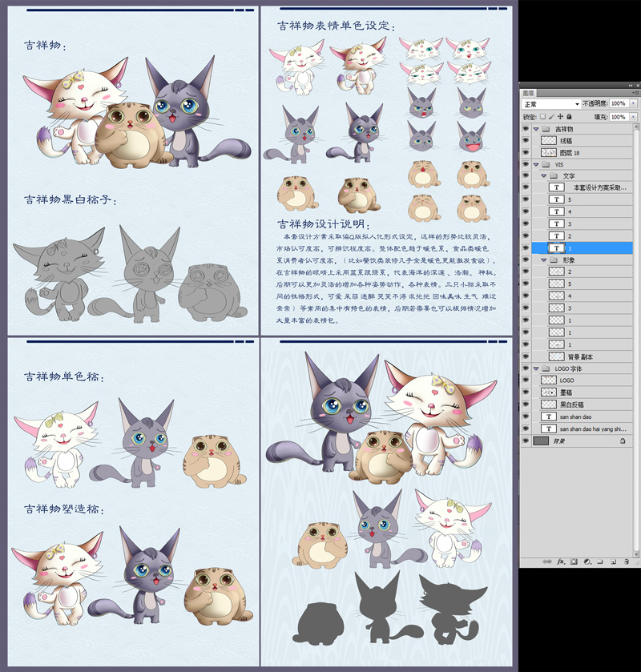641x672 pixels.
Task: Click T thumbnail of 本套设计方案采取 layer
Action: click(x=557, y=187)
